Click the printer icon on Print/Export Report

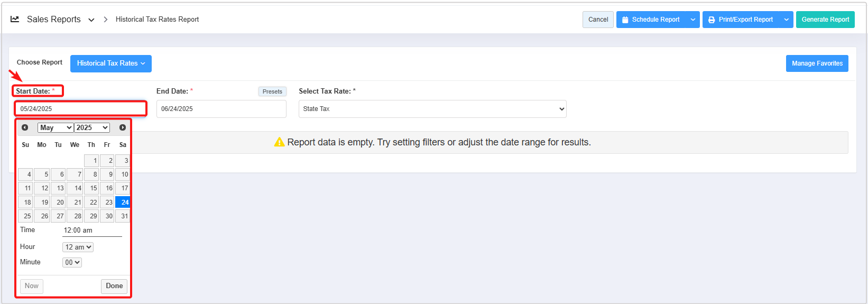(712, 20)
